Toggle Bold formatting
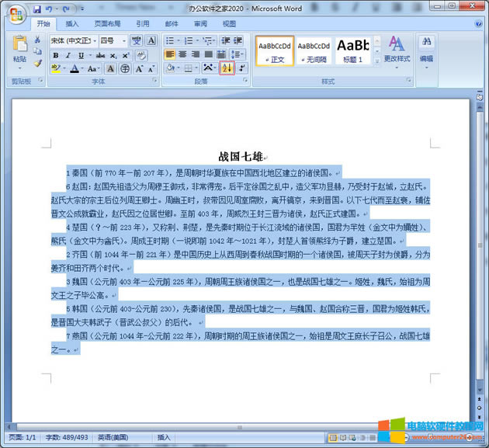Image resolution: width=489 pixels, height=448 pixels. 56,56
